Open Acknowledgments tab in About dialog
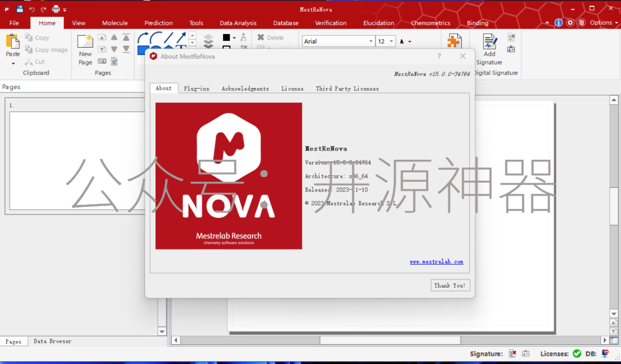Viewport: 621px width, 364px height. click(245, 89)
